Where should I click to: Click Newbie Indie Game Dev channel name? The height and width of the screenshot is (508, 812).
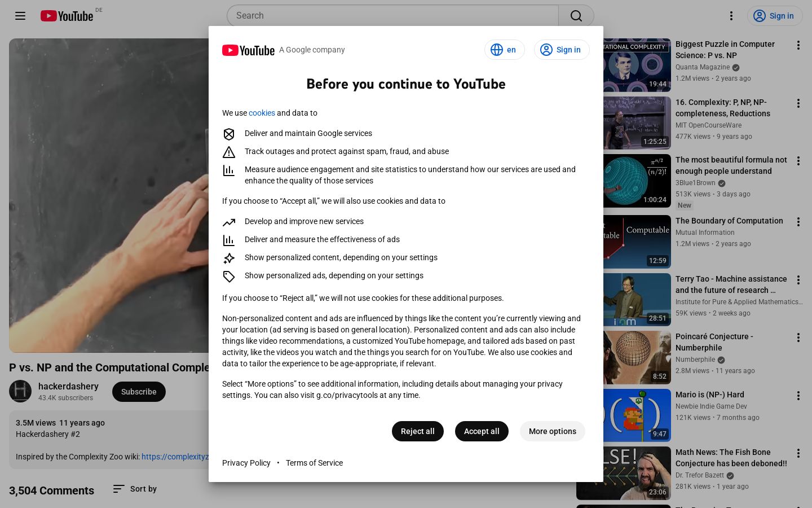pyautogui.click(x=711, y=406)
